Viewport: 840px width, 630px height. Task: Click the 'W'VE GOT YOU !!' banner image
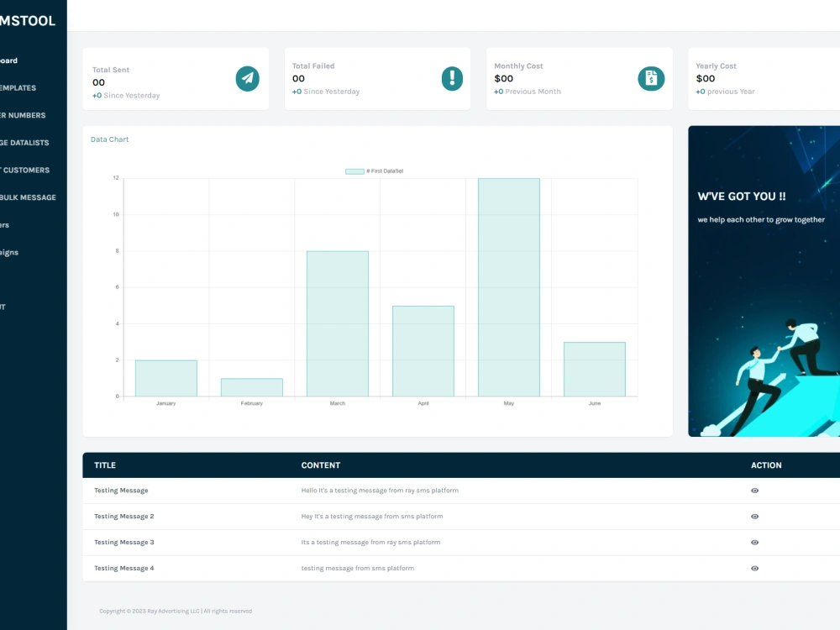[x=764, y=281]
